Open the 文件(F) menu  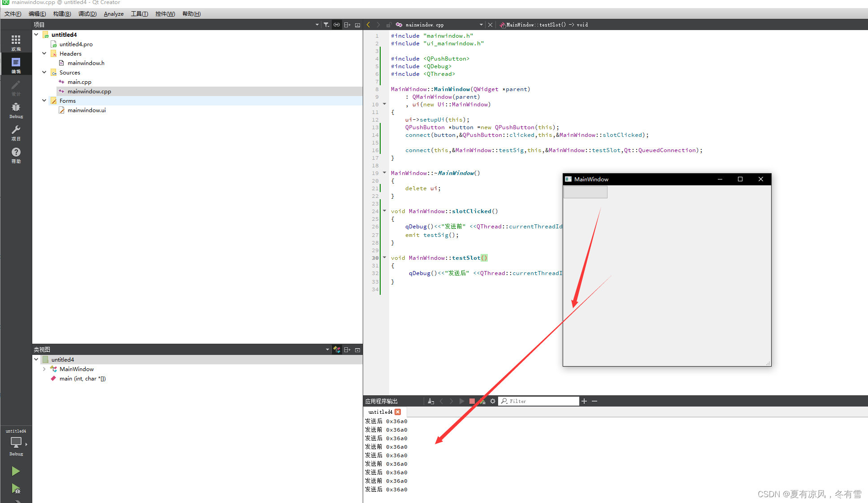click(x=13, y=14)
